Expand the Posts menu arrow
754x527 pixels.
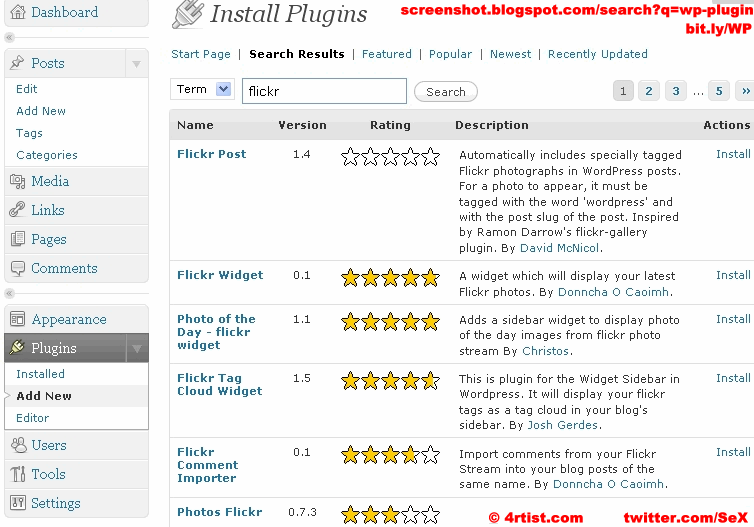(137, 63)
